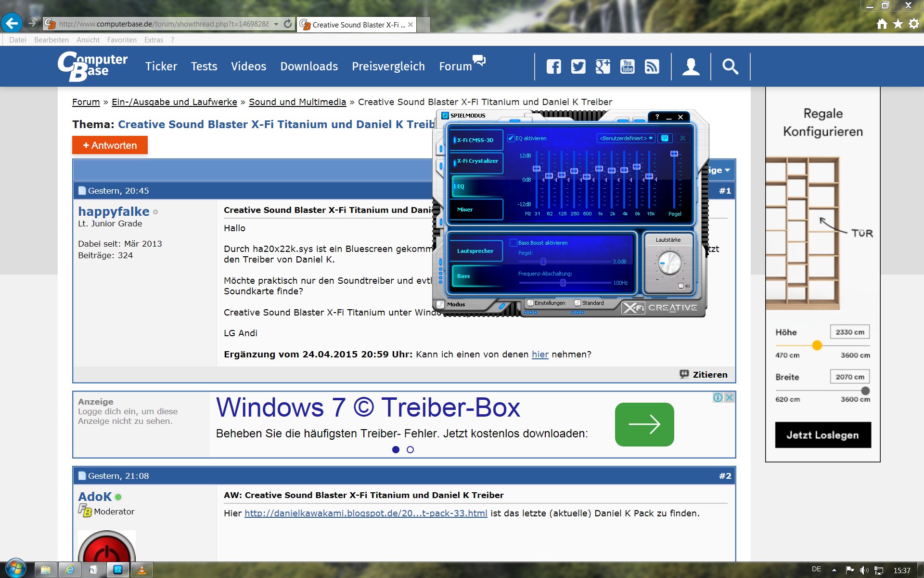Toggle mute checkbox under volume knob

tap(680, 286)
